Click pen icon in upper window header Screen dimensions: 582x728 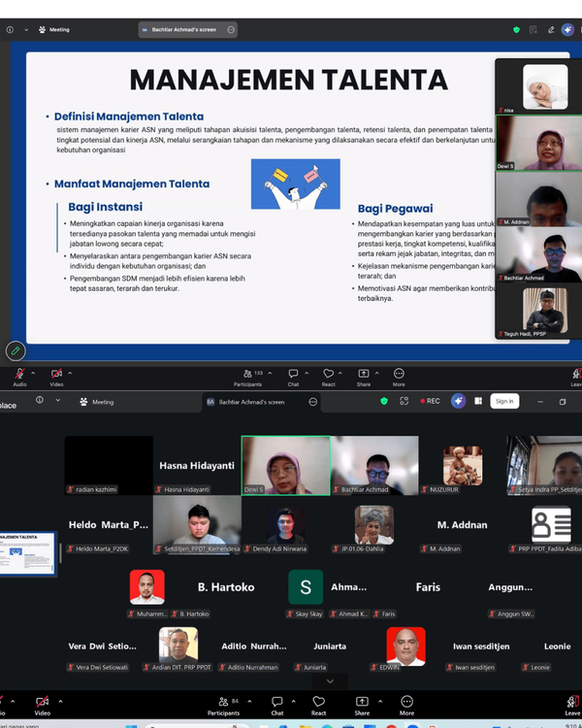(551, 30)
